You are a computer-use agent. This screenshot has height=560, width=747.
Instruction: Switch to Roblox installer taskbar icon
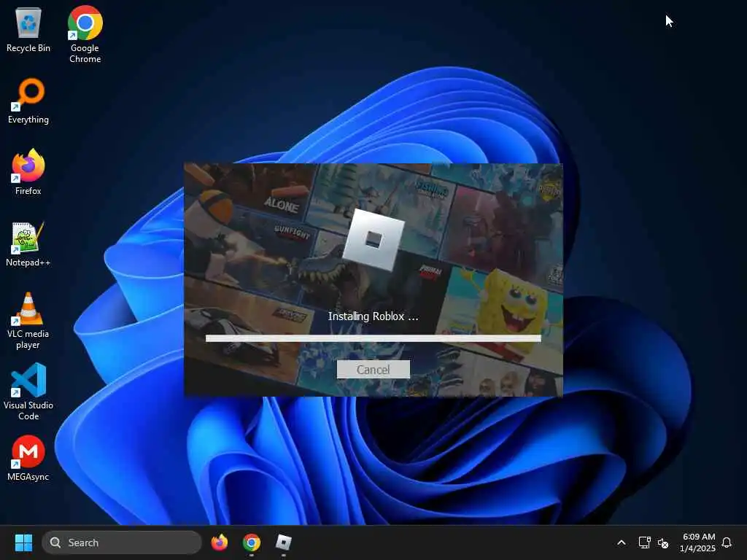(x=284, y=542)
